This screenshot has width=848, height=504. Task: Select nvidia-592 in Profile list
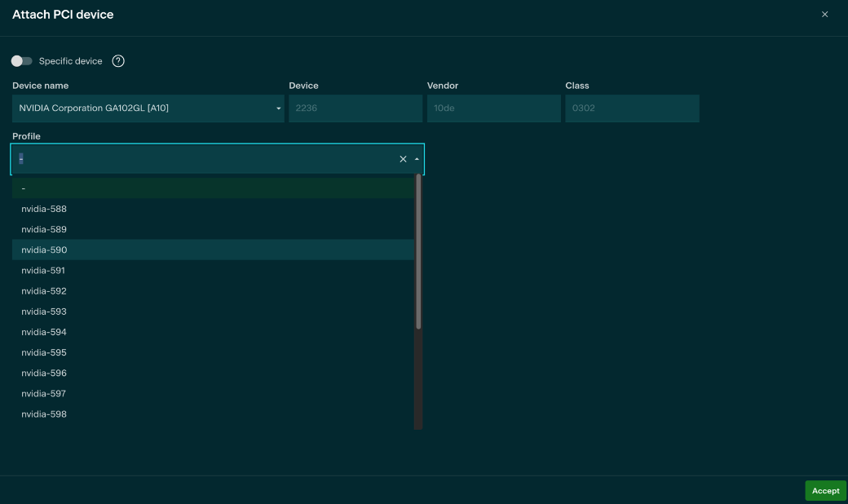click(44, 291)
